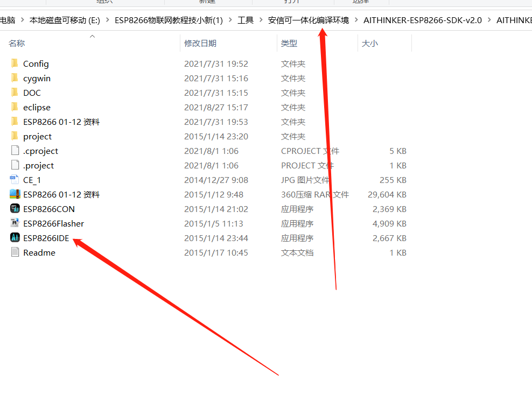Screen dimensions: 532x409
Task: Click date 2015/1/17 10:45 of Readme
Action: click(216, 253)
